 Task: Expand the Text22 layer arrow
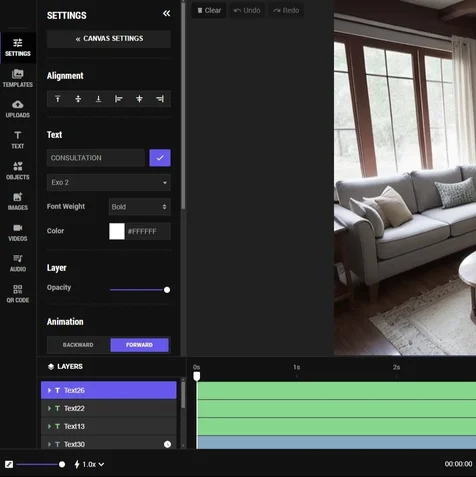click(49, 408)
